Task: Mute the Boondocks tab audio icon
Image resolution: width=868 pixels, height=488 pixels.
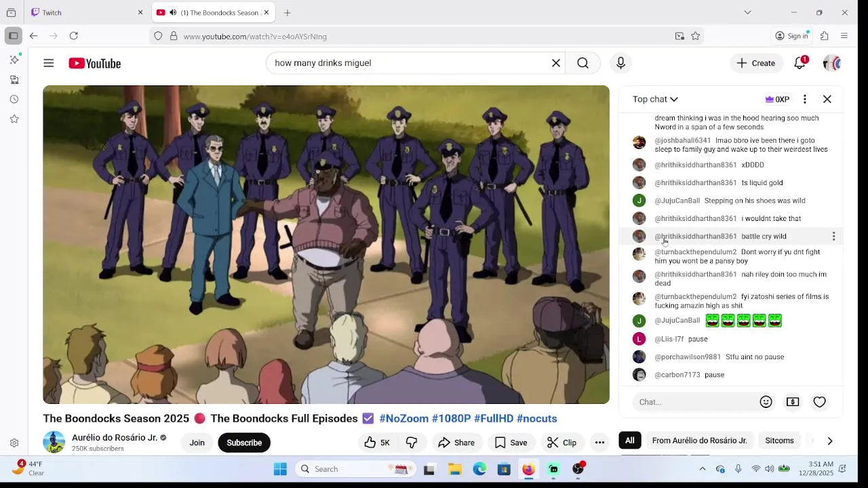Action: 173,12
